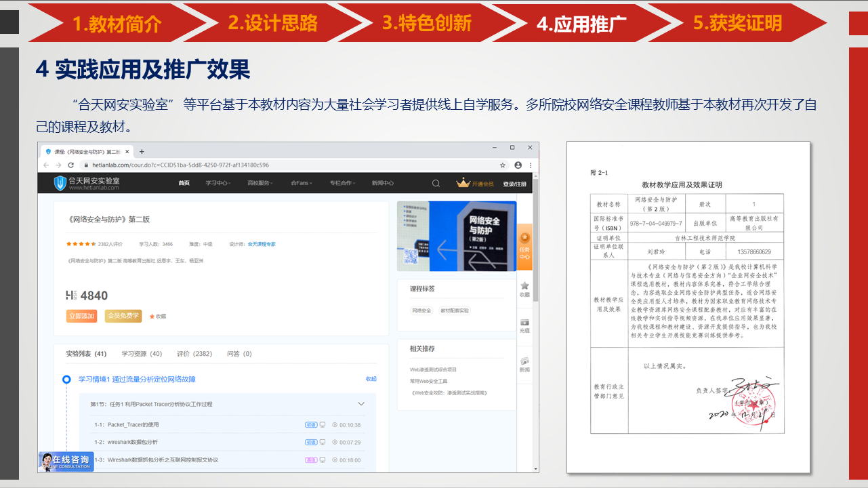
Task: Open the Chrome profile avatar icon
Action: tap(518, 165)
